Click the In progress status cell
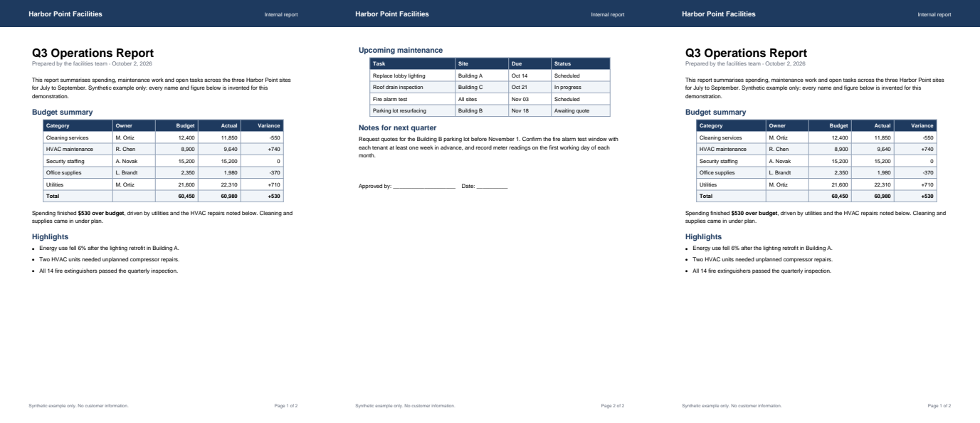This screenshot has height=423, width=980. coord(581,88)
